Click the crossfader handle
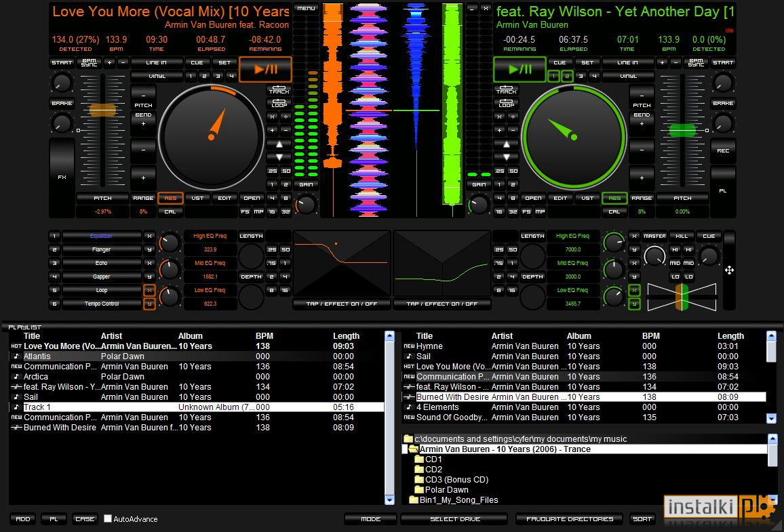 pos(682,297)
